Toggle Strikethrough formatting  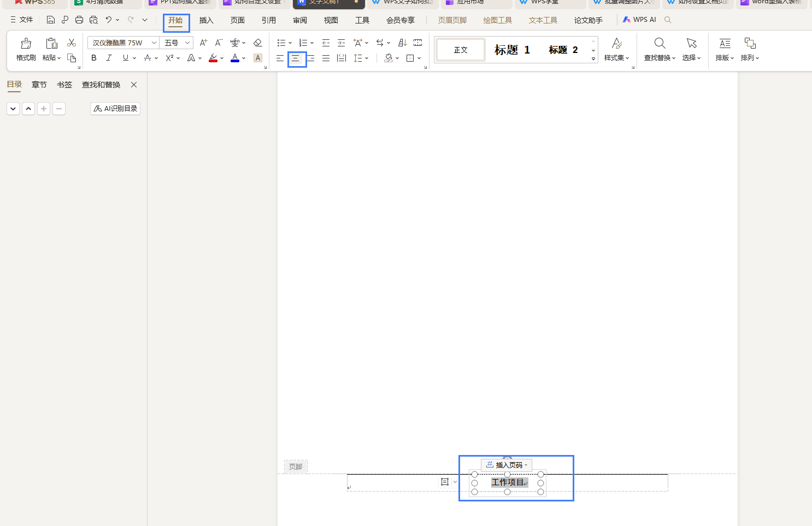click(148, 58)
